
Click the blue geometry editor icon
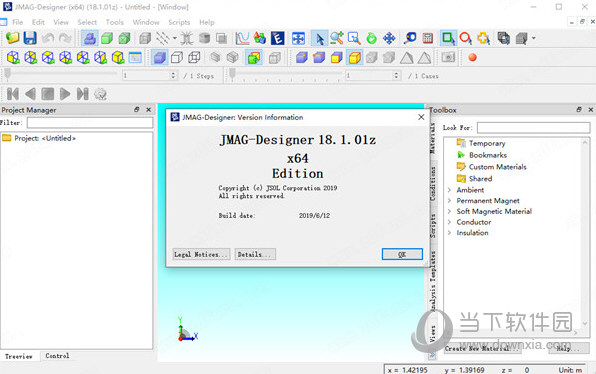[90, 38]
